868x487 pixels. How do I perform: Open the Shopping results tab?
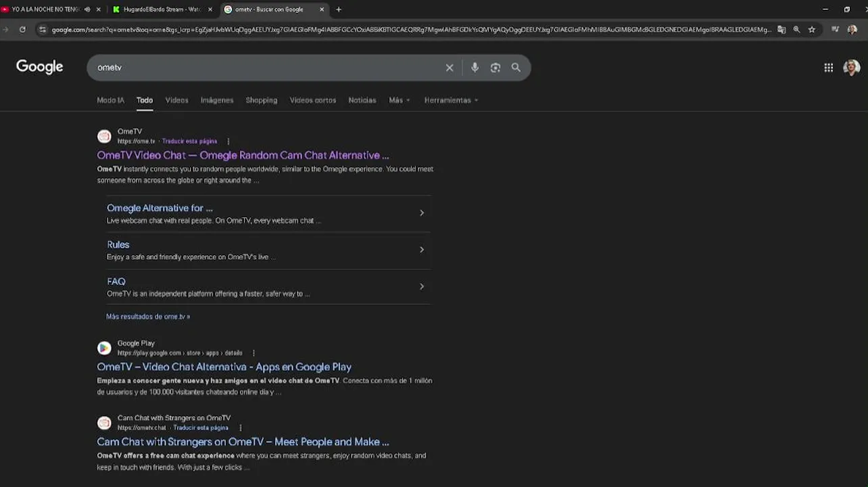[262, 100]
